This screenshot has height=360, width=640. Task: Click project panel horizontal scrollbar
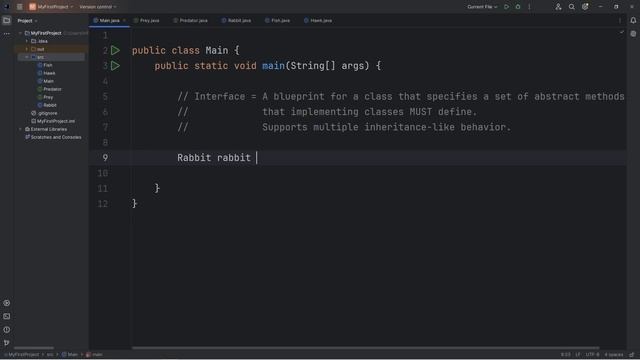34,348
